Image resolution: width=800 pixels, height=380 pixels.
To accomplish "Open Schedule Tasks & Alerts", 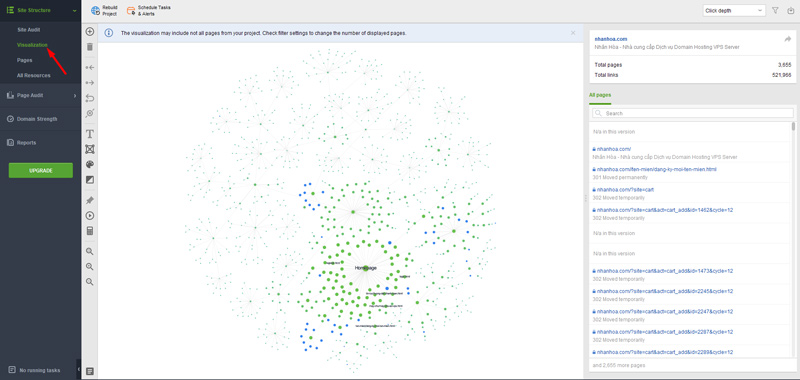I will pyautogui.click(x=148, y=11).
